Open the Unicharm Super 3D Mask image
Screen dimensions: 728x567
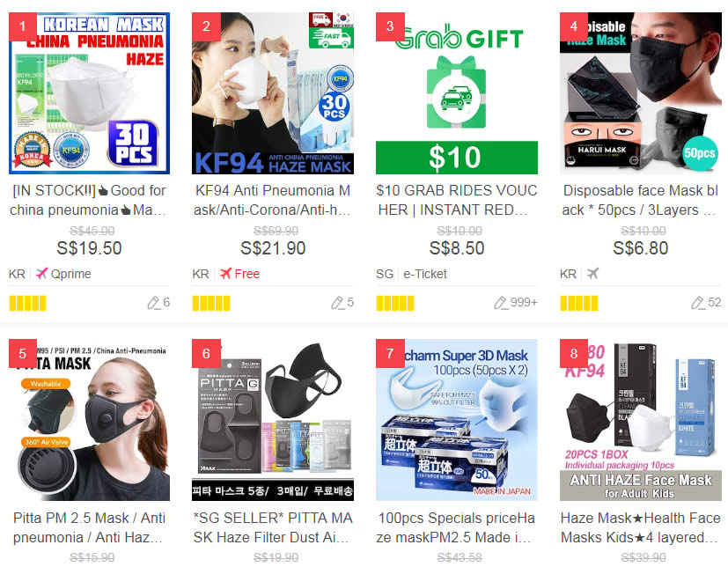pyautogui.click(x=457, y=420)
